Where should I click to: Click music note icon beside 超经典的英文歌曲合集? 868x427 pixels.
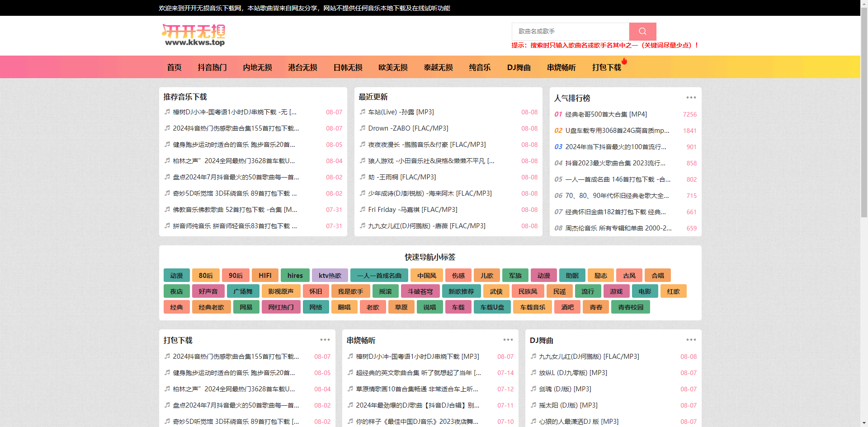[350, 372]
